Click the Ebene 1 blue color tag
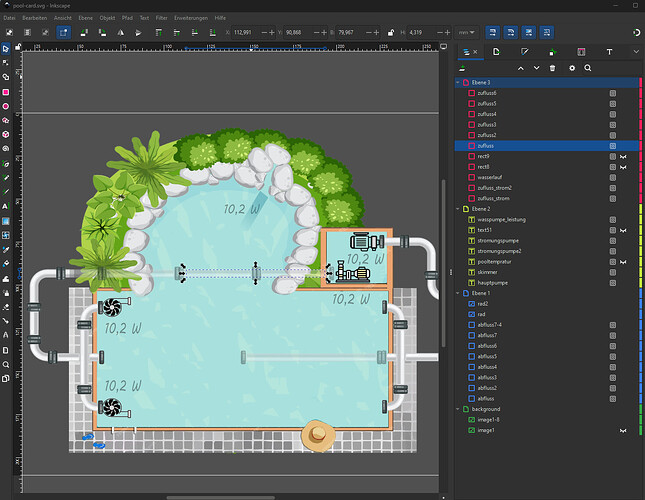Viewport: 645px width, 500px height. [x=639, y=293]
